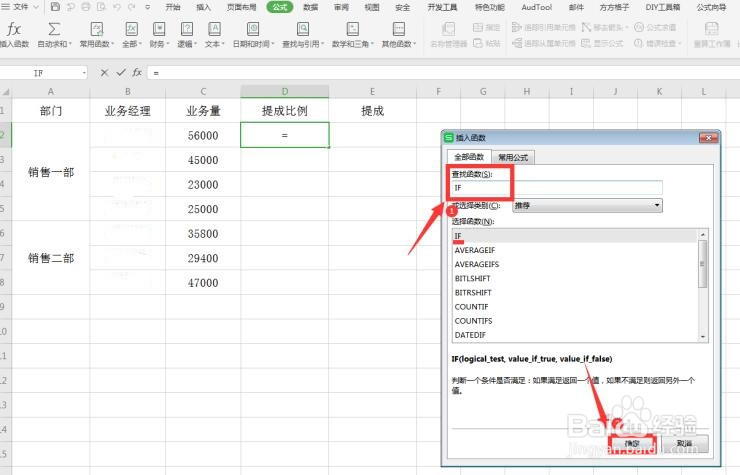740x475 pixels.
Task: Switch to the Insert (插入) ribbon tab
Action: click(x=203, y=7)
